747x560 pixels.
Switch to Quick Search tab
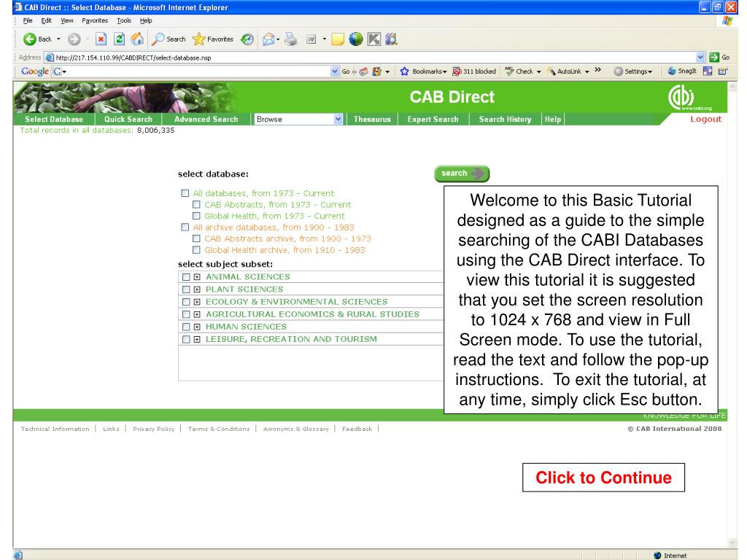tap(128, 120)
